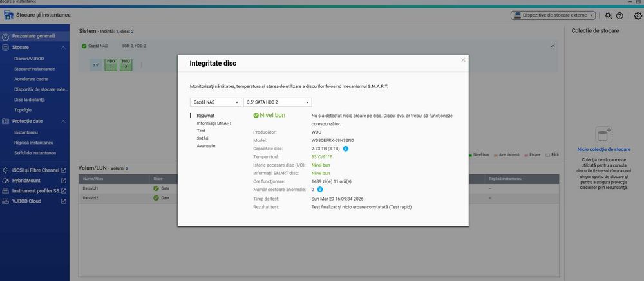
Task: Open VJBOD Cloud from the sidebar
Action: tap(26, 201)
